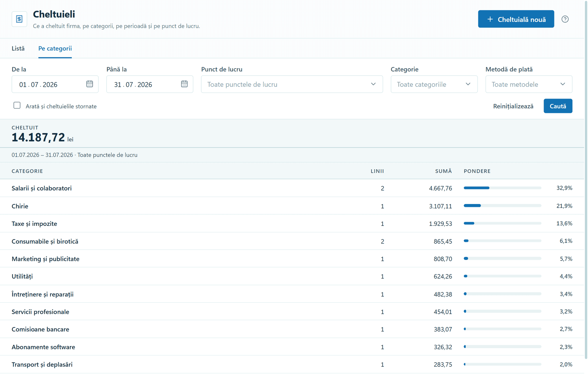Click the 14.187,72 total amount
Viewport: 588px width, 375px height.
coord(38,137)
